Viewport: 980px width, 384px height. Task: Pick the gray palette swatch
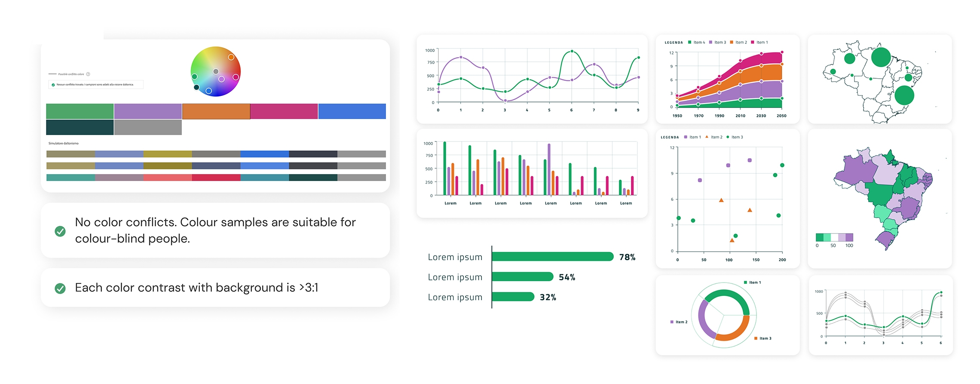tap(148, 127)
